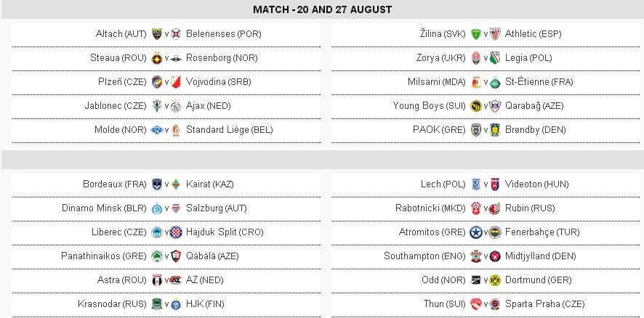Viewport: 644px width, 318px height.
Task: Click the Match 20 and 27 August header
Action: pos(322,9)
